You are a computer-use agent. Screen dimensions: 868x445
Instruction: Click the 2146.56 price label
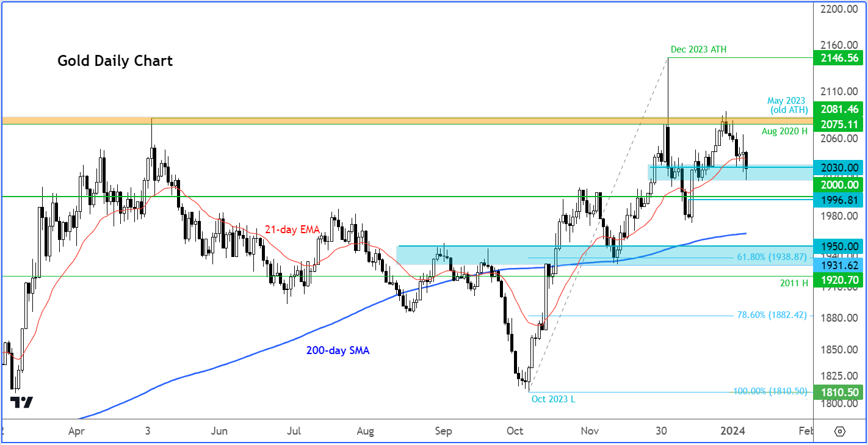click(837, 59)
